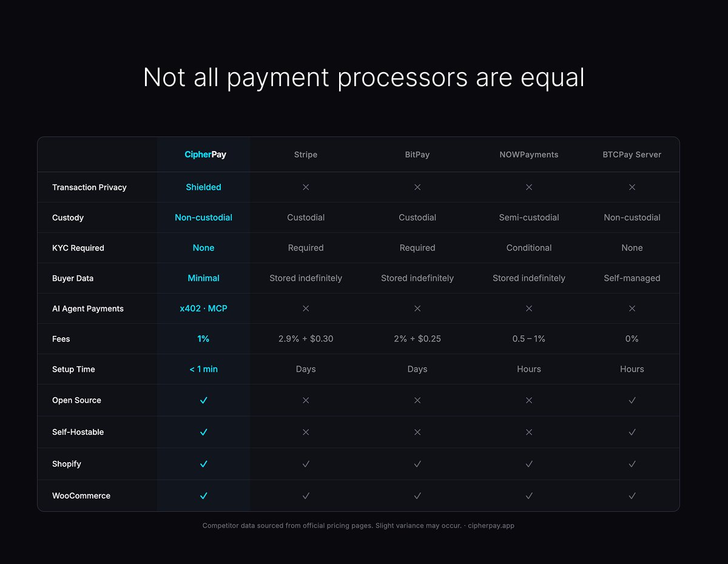Click the KYC Required row label

click(78, 248)
